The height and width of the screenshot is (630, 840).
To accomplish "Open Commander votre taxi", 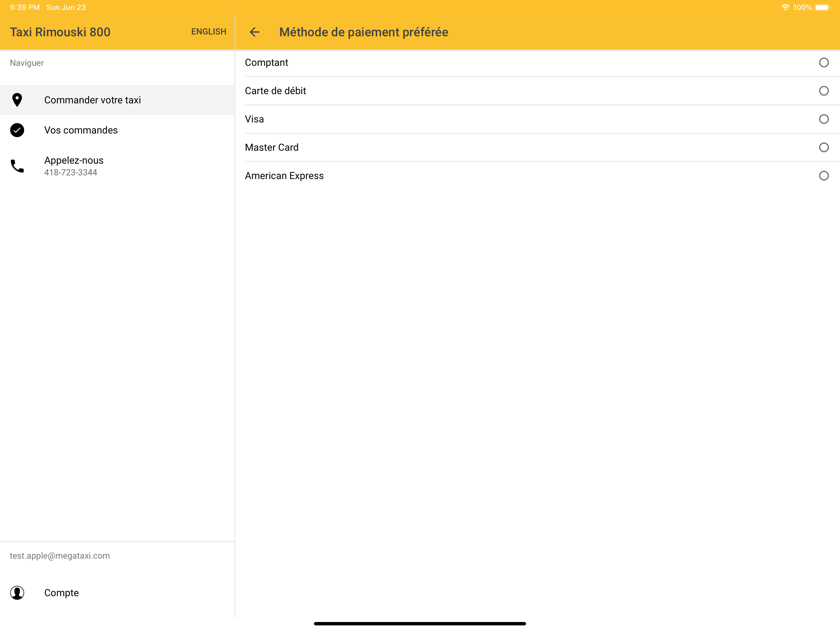I will 117,100.
